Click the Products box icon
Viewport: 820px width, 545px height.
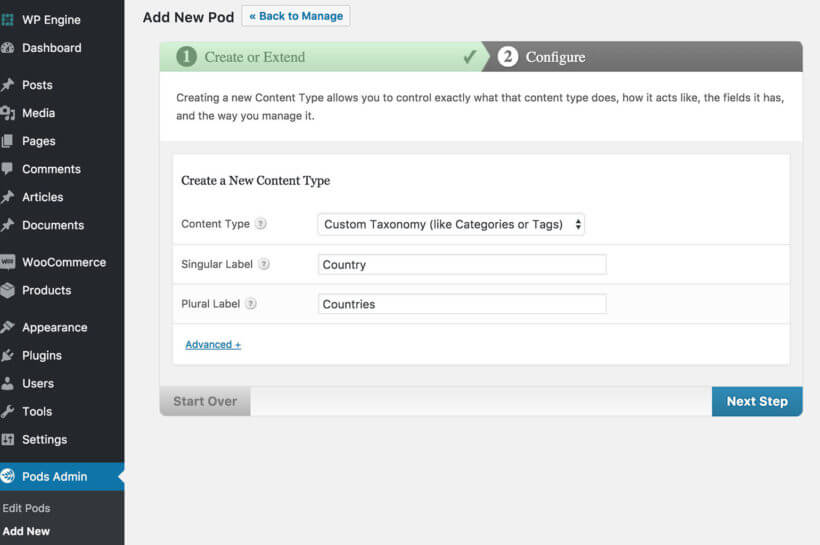click(x=7, y=290)
